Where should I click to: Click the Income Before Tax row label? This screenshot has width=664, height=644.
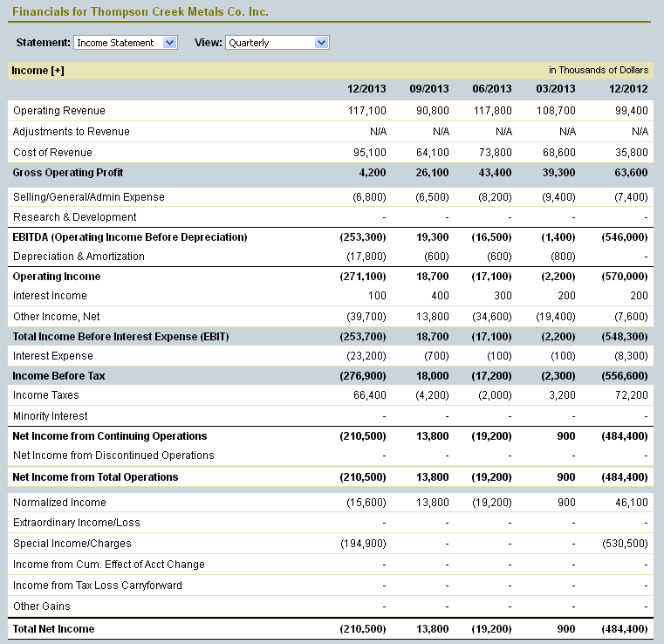[x=58, y=376]
